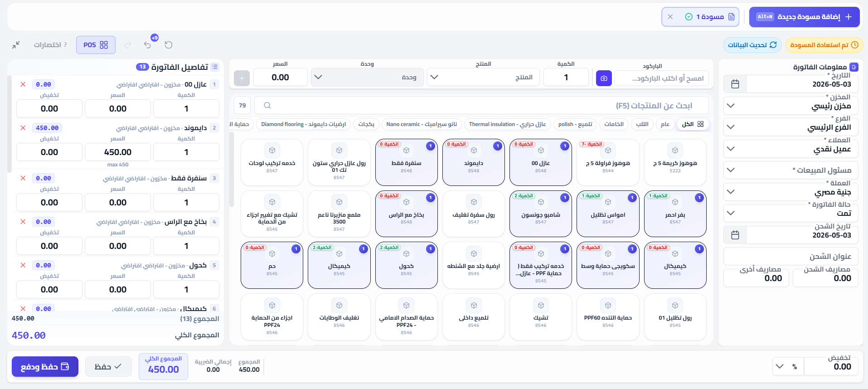Collapse view with the shrink arrows icon

[16, 45]
